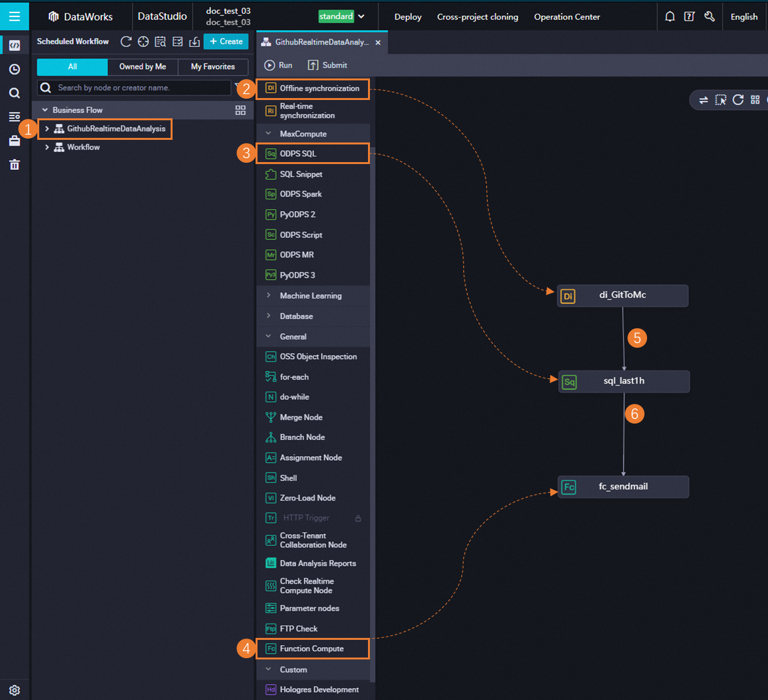Open Deploy in top menu

point(407,16)
